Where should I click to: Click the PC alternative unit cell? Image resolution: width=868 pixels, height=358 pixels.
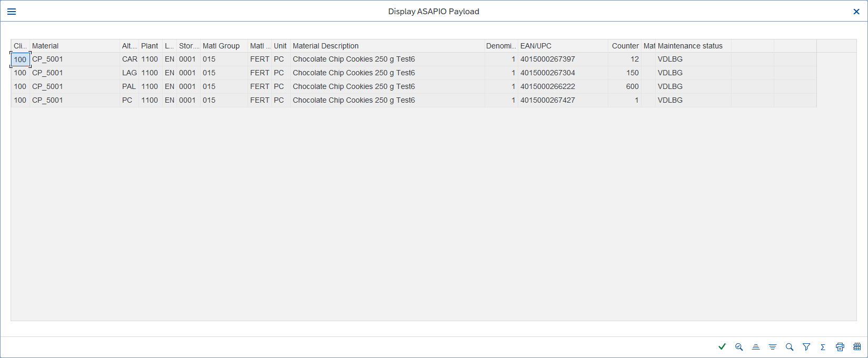(129, 101)
